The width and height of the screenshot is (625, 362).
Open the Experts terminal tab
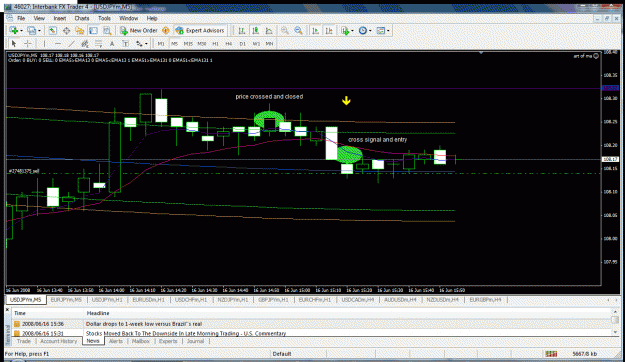168,341
